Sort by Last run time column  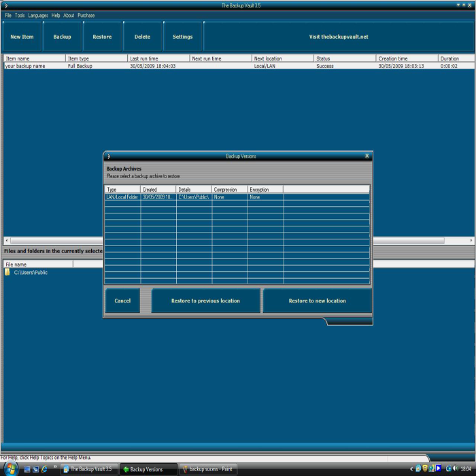[x=158, y=58]
